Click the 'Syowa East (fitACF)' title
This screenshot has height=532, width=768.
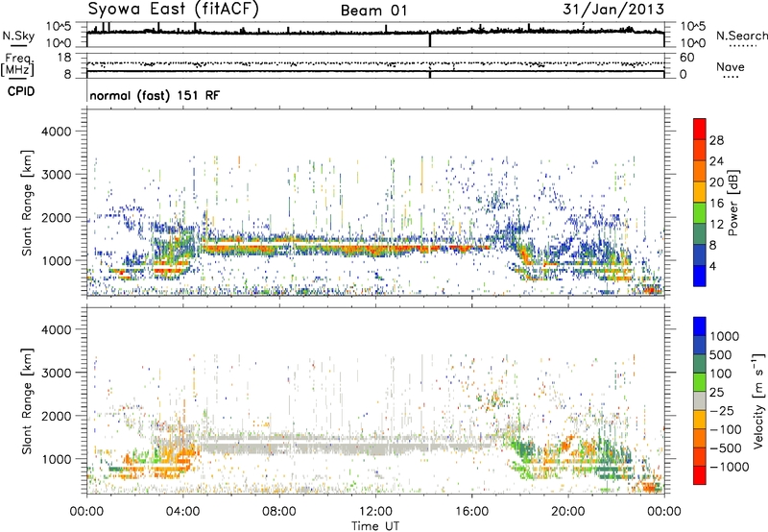(174, 9)
